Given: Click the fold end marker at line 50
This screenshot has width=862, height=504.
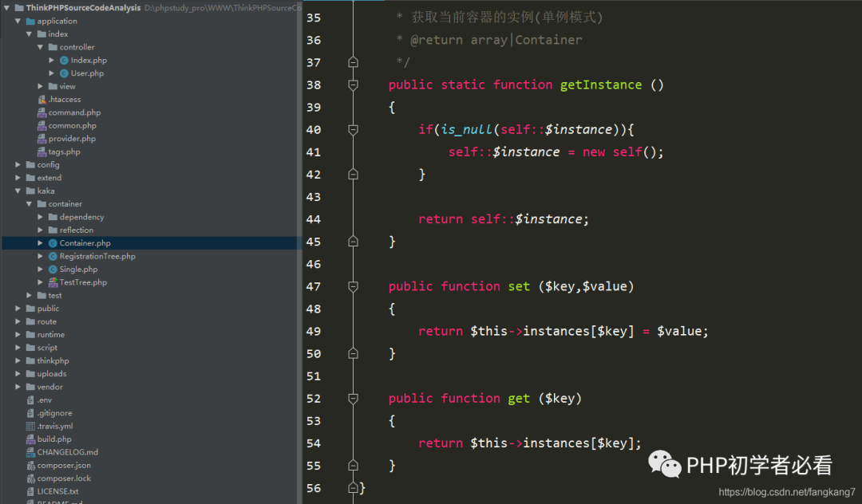Looking at the screenshot, I should [x=353, y=353].
